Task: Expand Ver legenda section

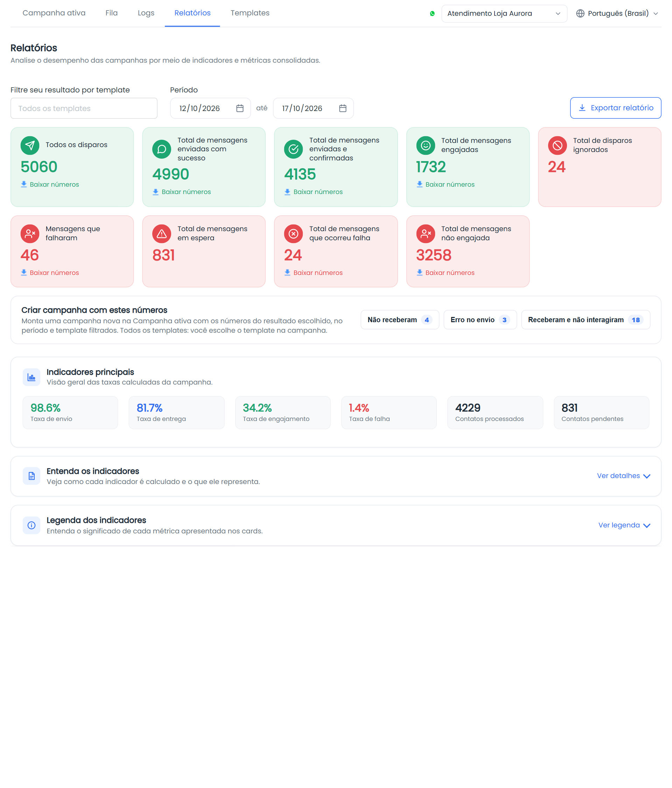Action: [624, 525]
